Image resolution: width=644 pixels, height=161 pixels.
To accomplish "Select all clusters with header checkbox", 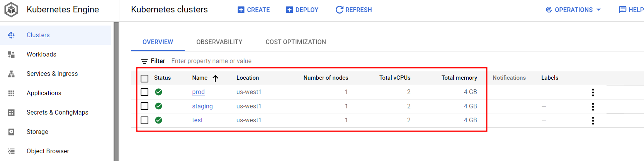I will [x=144, y=78].
